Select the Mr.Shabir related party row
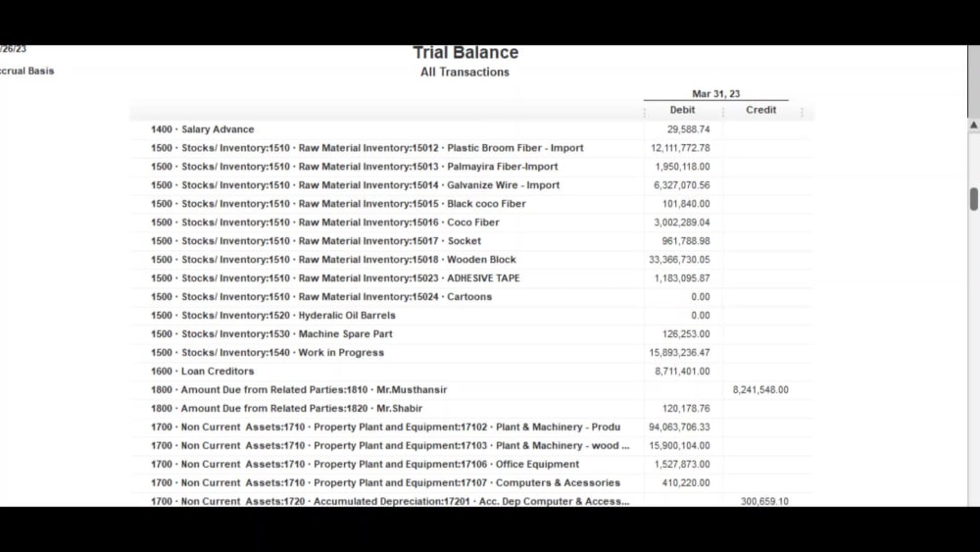 pos(472,408)
